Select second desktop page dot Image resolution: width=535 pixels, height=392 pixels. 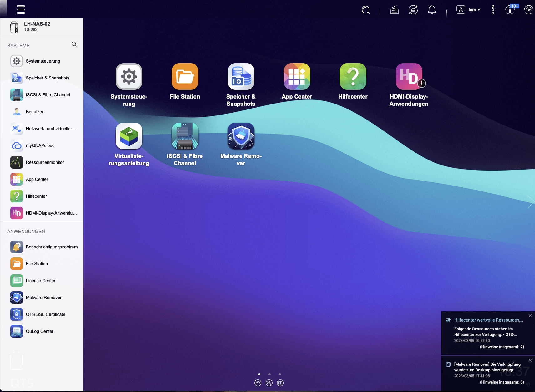pyautogui.click(x=269, y=374)
